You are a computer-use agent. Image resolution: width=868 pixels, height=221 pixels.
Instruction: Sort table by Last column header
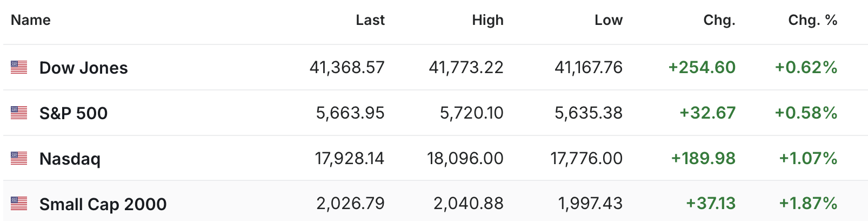tap(370, 20)
